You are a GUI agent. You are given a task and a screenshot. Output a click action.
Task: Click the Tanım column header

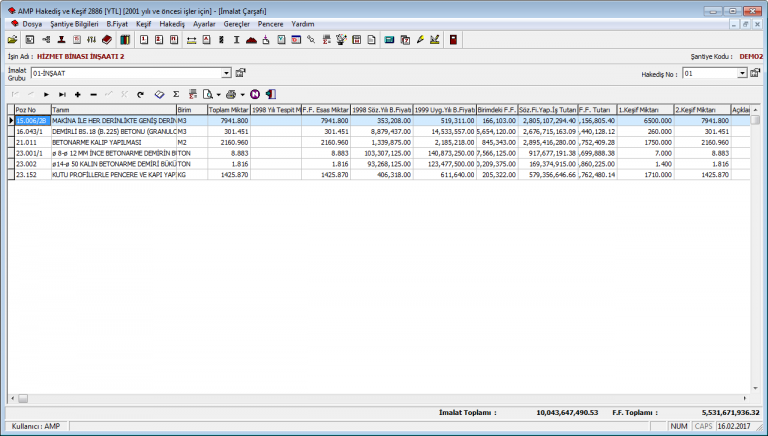click(x=112, y=109)
